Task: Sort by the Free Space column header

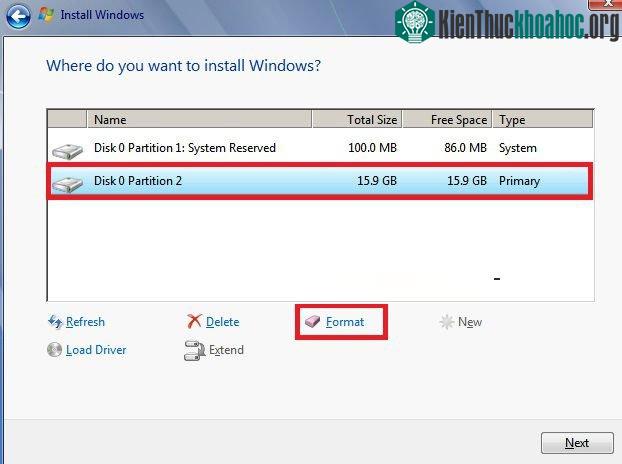Action: coord(447,119)
